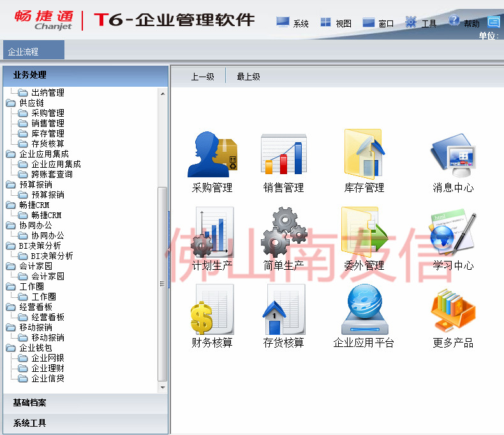Collapse the 企业钱包 tree folder
Image resolution: width=504 pixels, height=435 pixels.
(11, 348)
